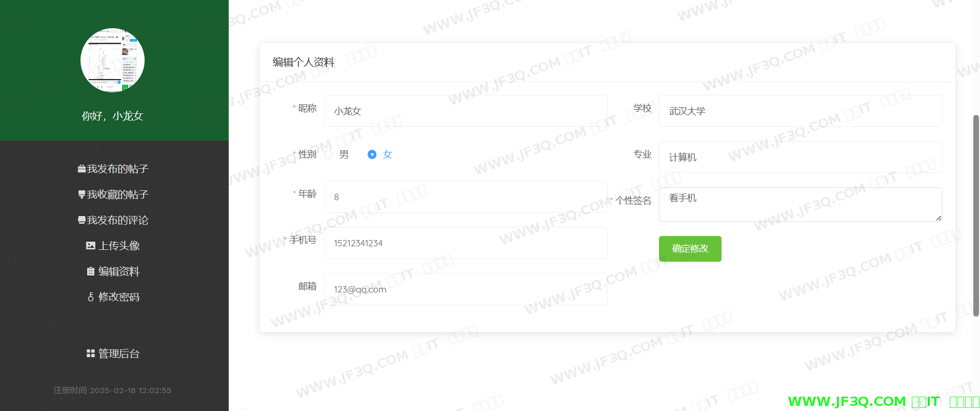
Task: Click the circular user avatar image
Action: 112,60
